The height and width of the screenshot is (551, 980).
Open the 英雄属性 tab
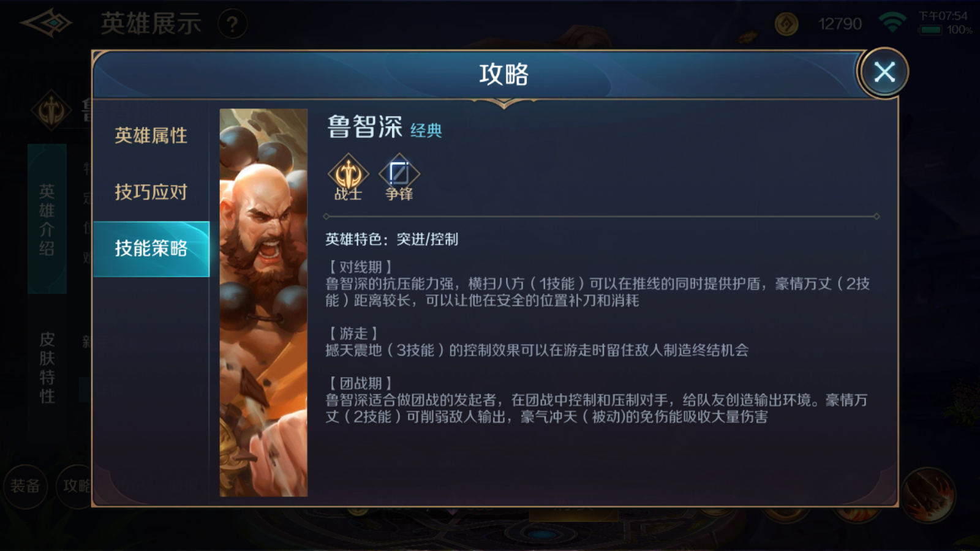pyautogui.click(x=151, y=135)
